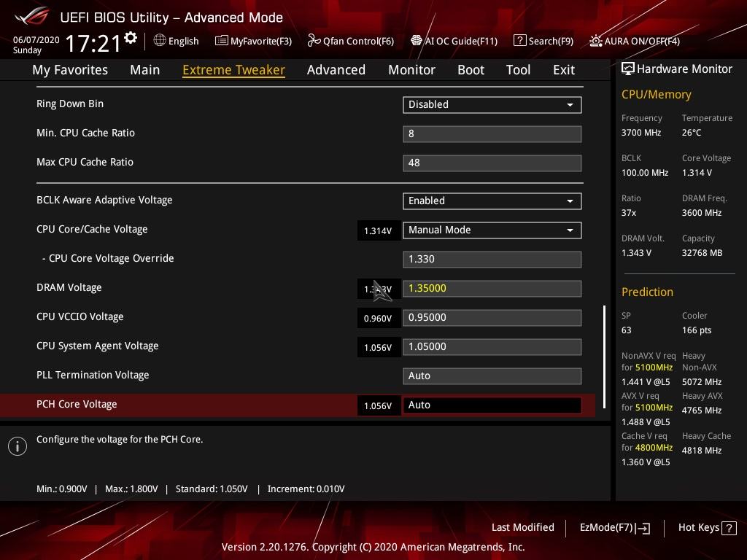The width and height of the screenshot is (747, 560).
Task: Click the Max.: 1.800V hint
Action: (131, 489)
